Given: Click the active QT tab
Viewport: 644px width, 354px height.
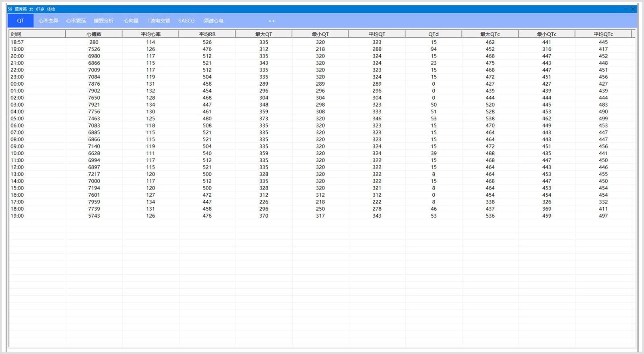Looking at the screenshot, I should coord(21,21).
